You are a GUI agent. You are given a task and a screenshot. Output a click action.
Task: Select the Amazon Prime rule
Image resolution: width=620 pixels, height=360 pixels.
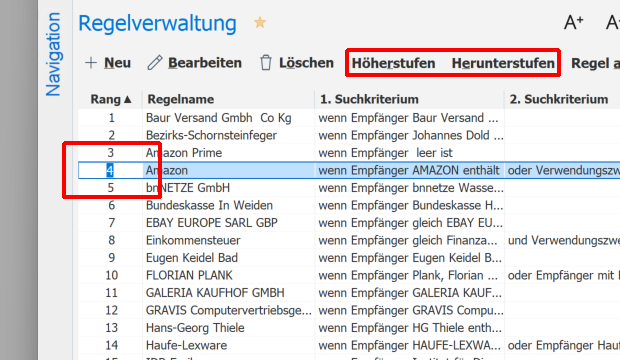point(184,153)
